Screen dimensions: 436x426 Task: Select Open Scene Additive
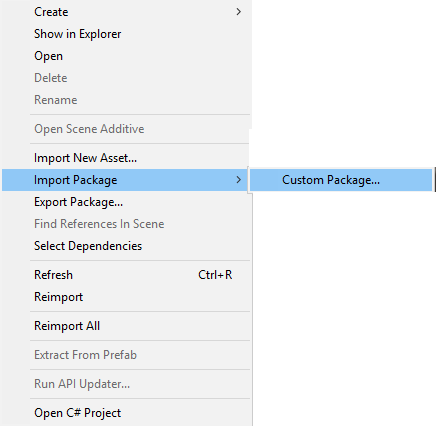click(x=126, y=129)
